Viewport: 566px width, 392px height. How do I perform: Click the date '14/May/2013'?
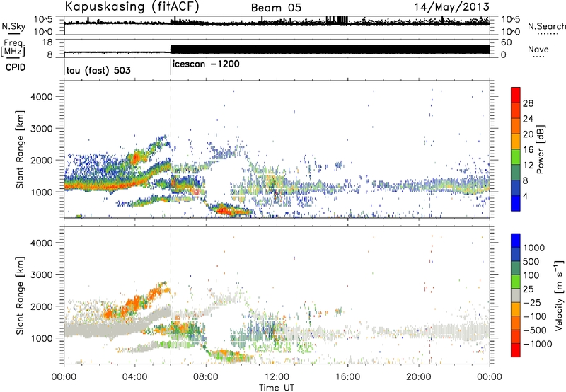click(x=452, y=6)
